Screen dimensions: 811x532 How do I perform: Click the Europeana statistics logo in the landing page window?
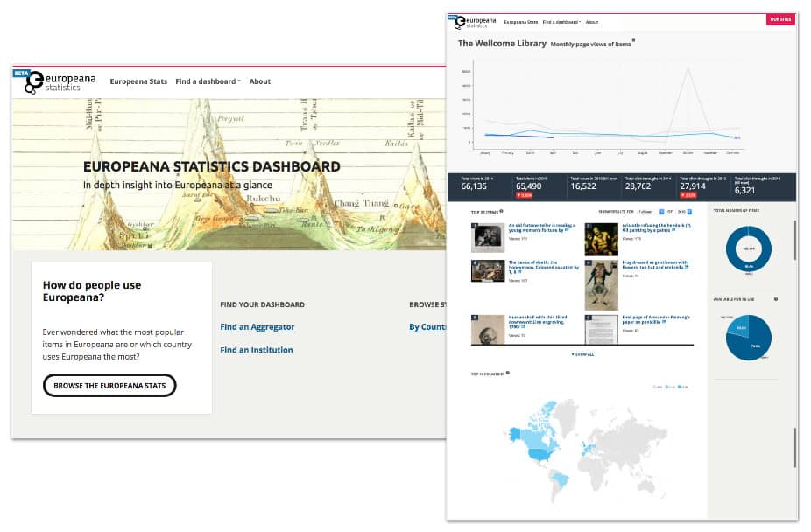point(60,82)
